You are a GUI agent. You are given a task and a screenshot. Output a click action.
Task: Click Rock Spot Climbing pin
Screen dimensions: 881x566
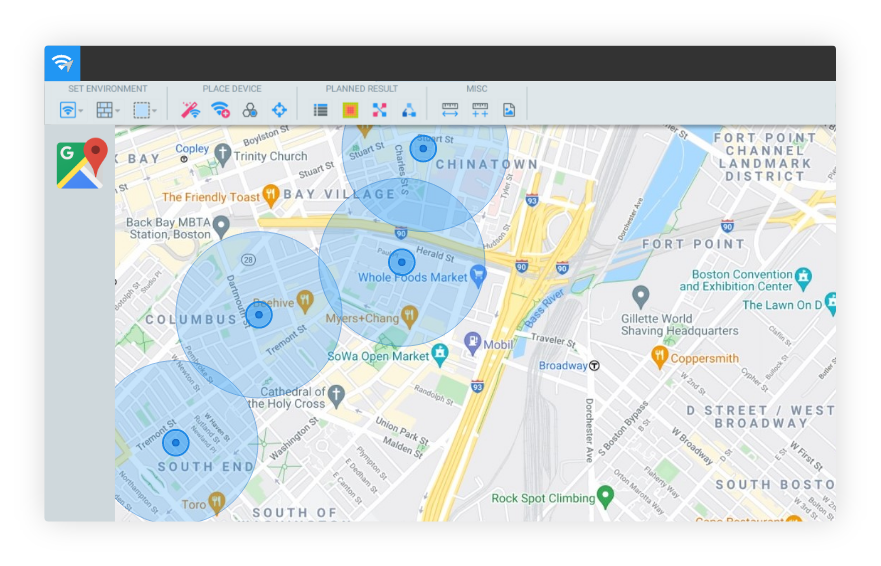coord(605,497)
